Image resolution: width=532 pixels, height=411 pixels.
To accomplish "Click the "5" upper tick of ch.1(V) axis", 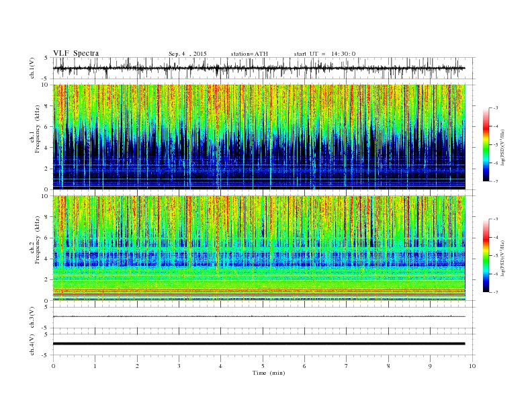I will coord(46,58).
